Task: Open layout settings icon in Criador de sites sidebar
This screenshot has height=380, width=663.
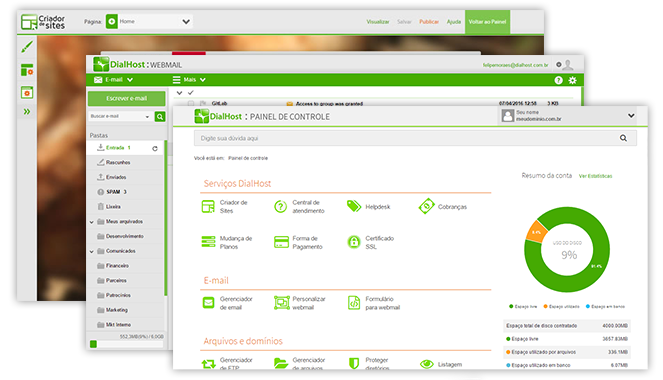Action: [27, 70]
